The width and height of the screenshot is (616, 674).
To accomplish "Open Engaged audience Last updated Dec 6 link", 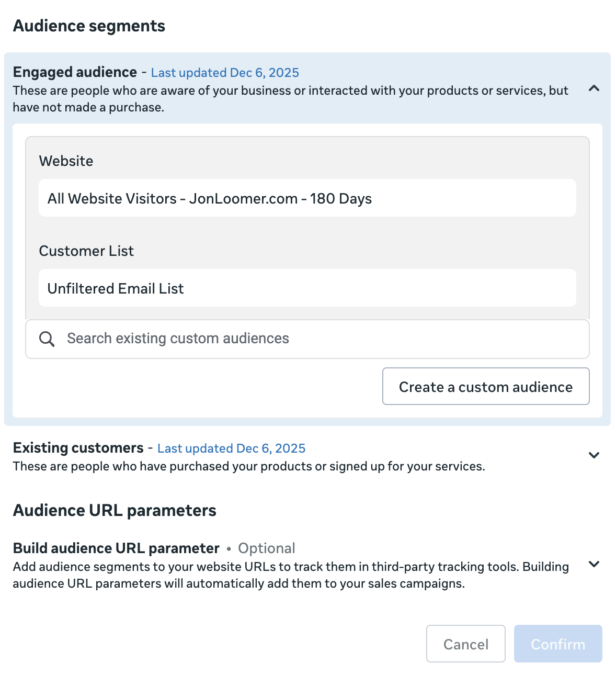I will pos(225,73).
